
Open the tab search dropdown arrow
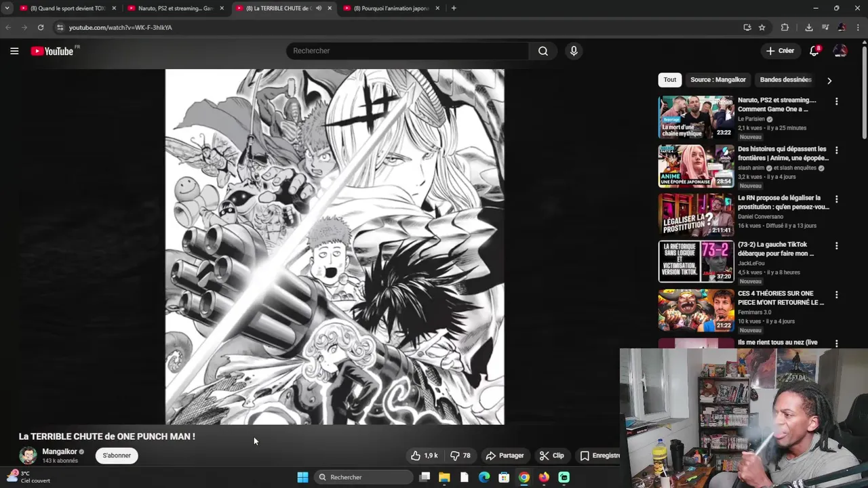7,8
